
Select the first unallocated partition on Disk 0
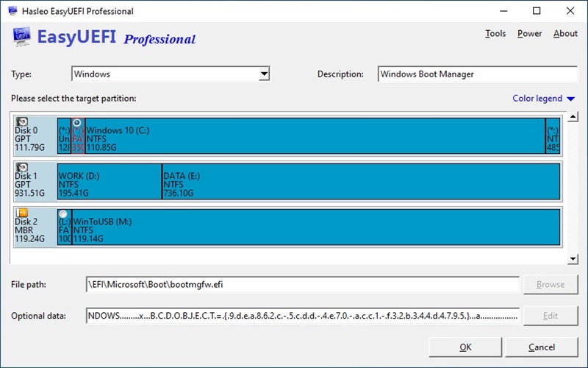(x=64, y=135)
